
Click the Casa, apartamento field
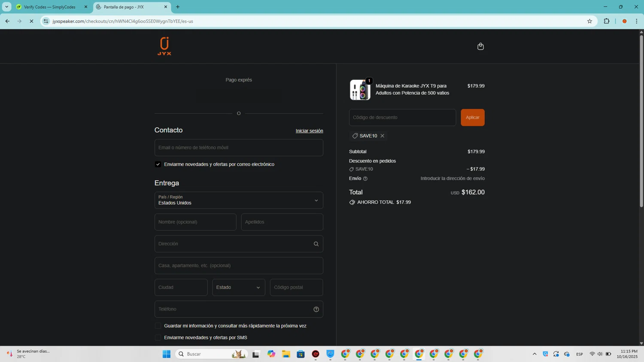(239, 265)
